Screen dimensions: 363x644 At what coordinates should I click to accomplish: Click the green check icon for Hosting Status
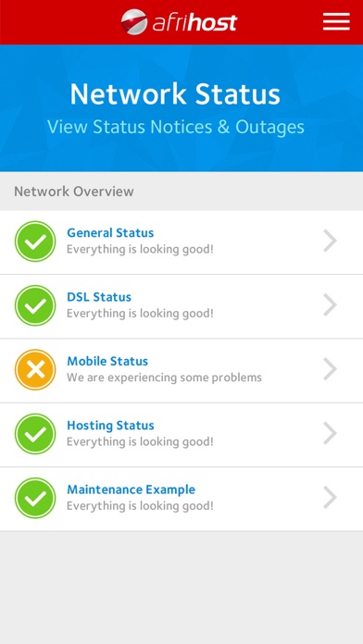coord(35,434)
